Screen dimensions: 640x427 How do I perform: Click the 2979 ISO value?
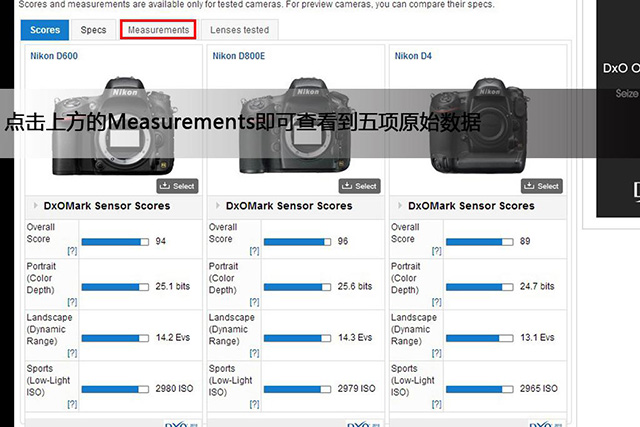tap(356, 388)
